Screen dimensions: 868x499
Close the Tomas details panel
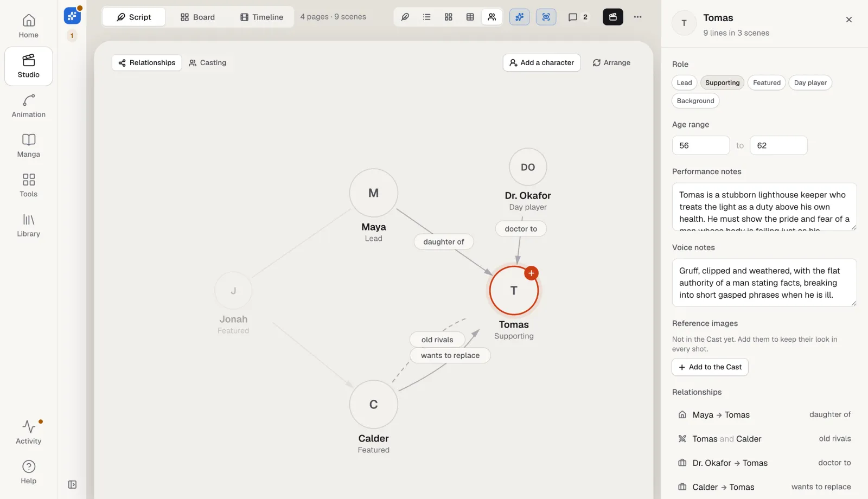(849, 20)
